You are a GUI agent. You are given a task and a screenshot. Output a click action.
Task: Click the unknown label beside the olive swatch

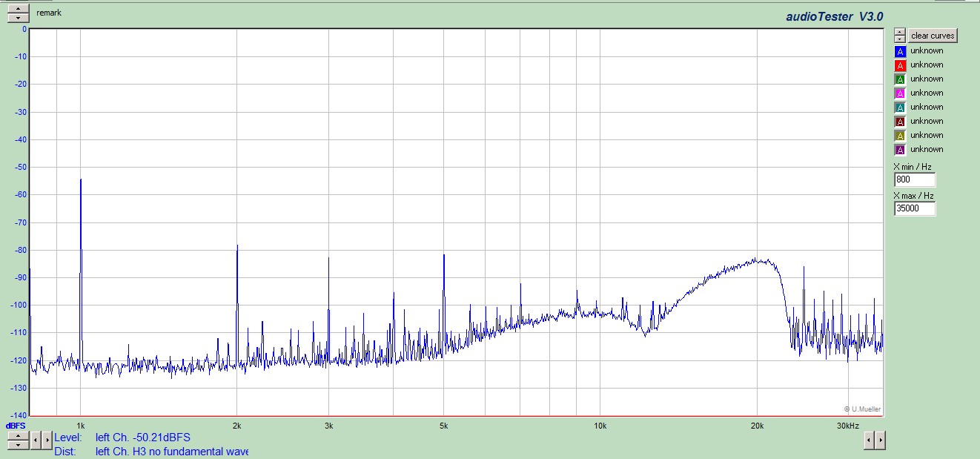(x=927, y=136)
